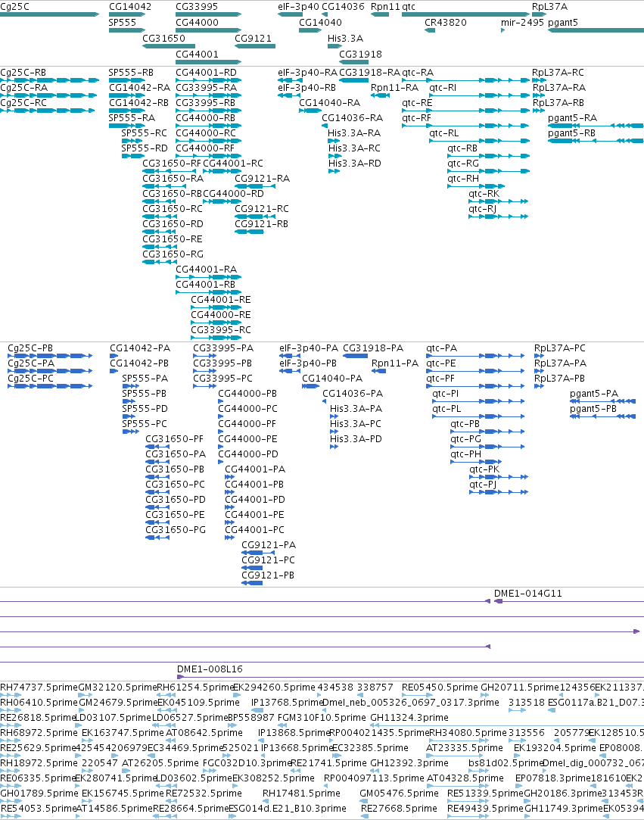Select protein CG31650-PG

[x=176, y=530]
